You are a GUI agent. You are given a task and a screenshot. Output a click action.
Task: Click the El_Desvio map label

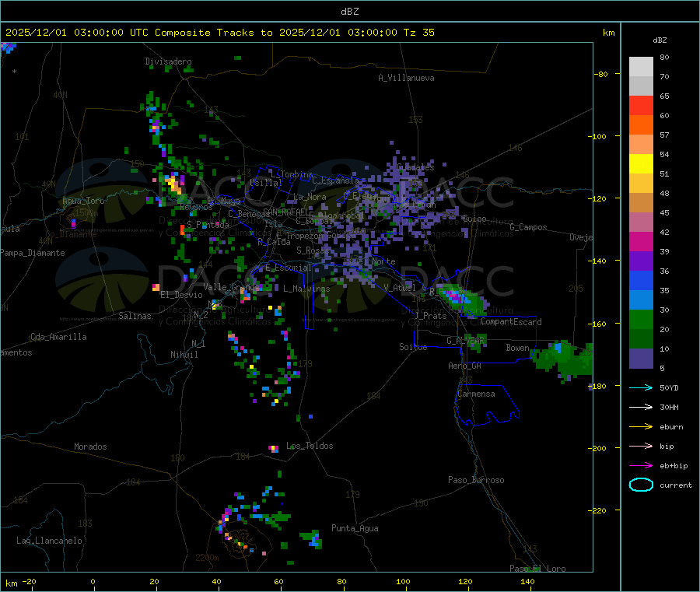pyautogui.click(x=181, y=295)
